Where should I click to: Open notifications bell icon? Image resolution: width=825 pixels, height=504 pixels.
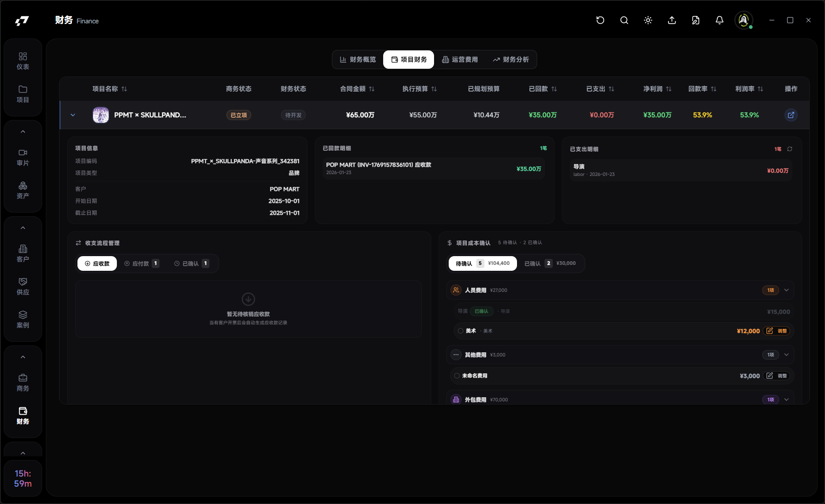[x=719, y=20]
